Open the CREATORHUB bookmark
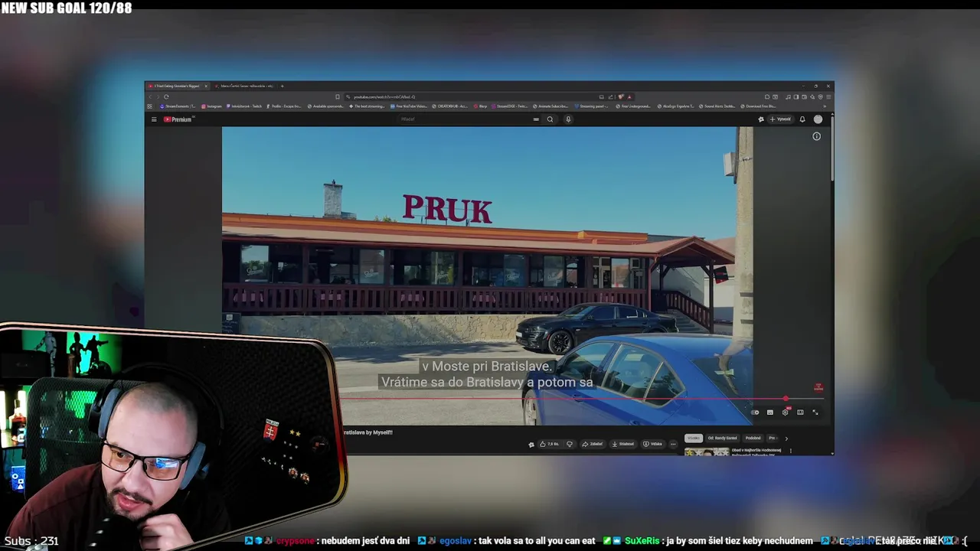980x551 pixels. point(449,106)
